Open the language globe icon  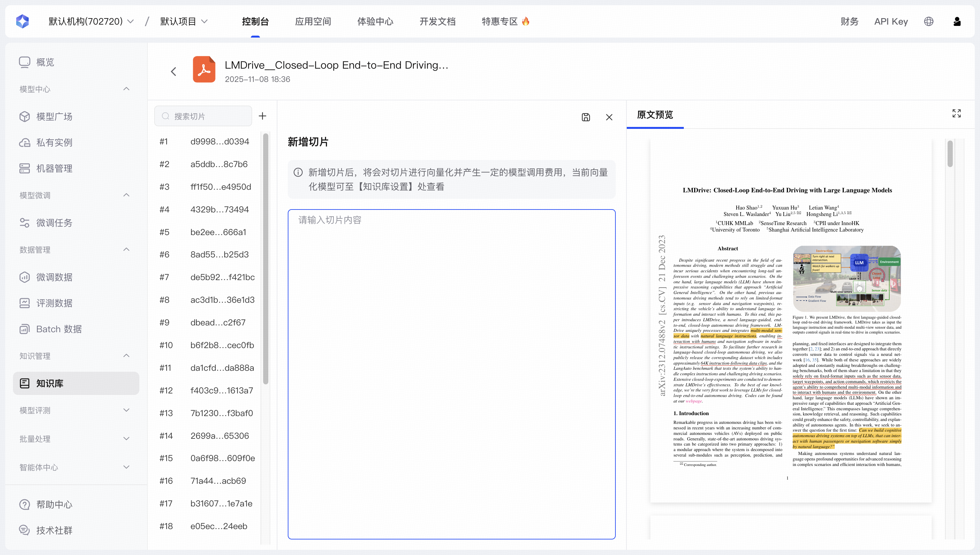point(928,21)
